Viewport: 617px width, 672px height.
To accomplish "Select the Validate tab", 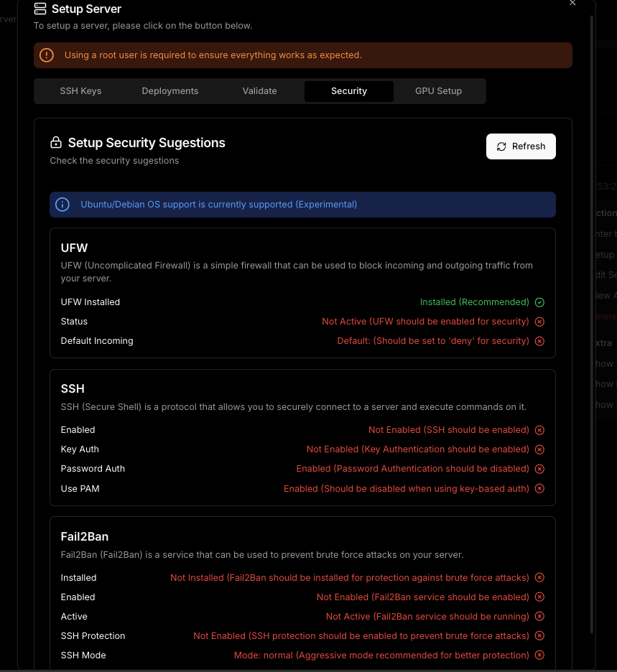I will pyautogui.click(x=259, y=91).
